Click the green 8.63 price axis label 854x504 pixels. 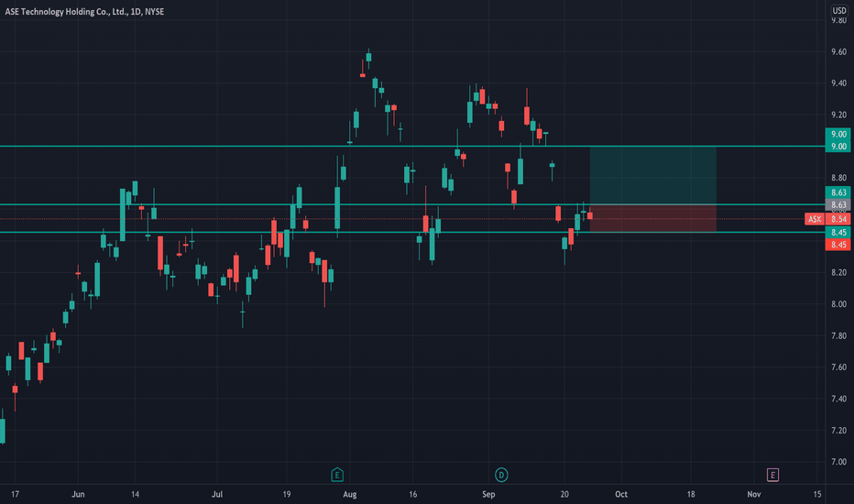tap(838, 192)
